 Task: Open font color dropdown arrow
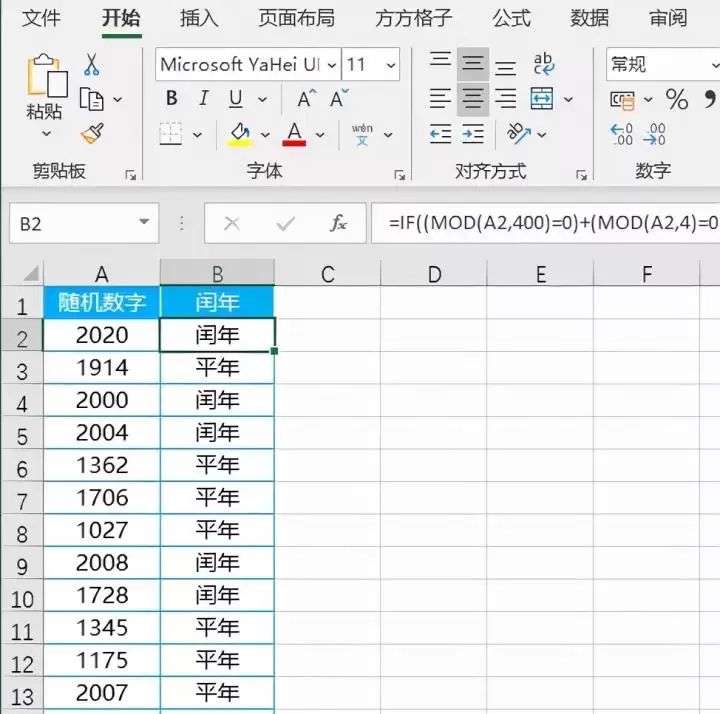[x=320, y=135]
